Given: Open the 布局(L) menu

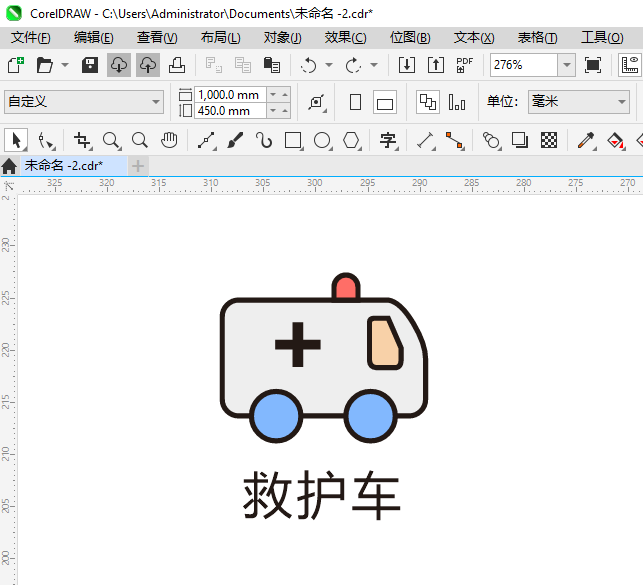Looking at the screenshot, I should [221, 38].
